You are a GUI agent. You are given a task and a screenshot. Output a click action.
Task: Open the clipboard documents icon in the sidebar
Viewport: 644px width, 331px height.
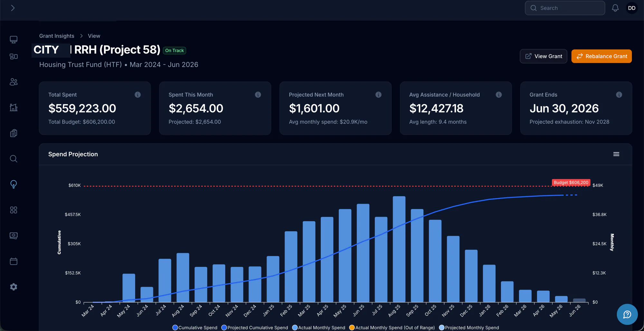14,133
